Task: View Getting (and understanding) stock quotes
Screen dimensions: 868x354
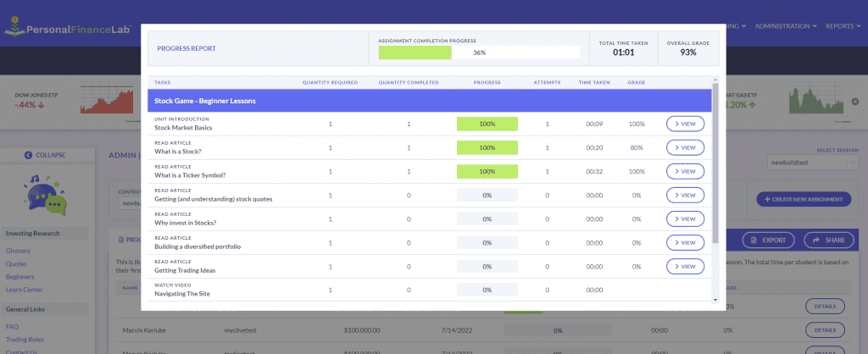Action: click(685, 196)
